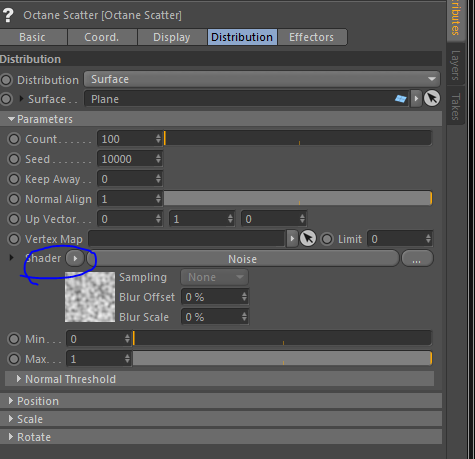Click the Min slider track
This screenshot has width=475, height=459.
pos(282,338)
